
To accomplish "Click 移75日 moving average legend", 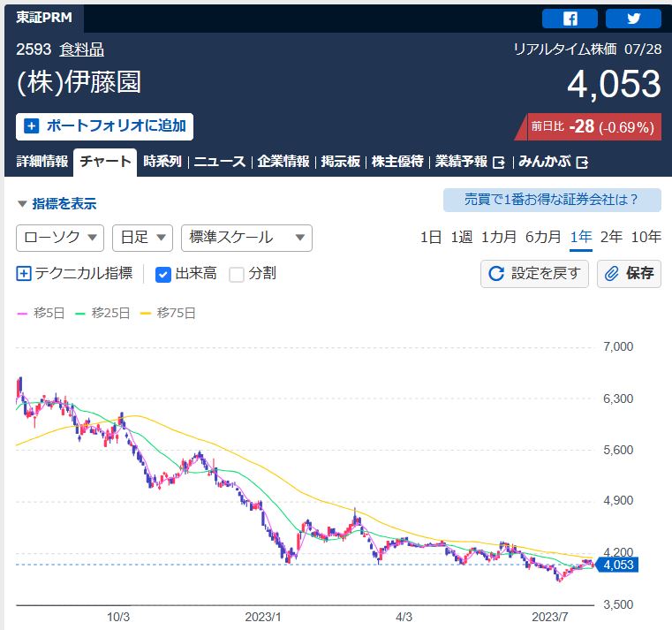I will [168, 314].
